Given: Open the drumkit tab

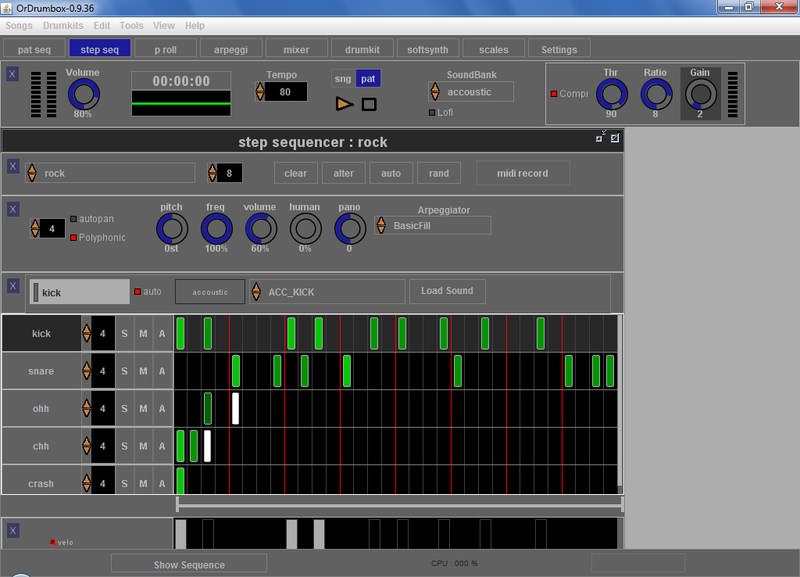Looking at the screenshot, I should 362,49.
